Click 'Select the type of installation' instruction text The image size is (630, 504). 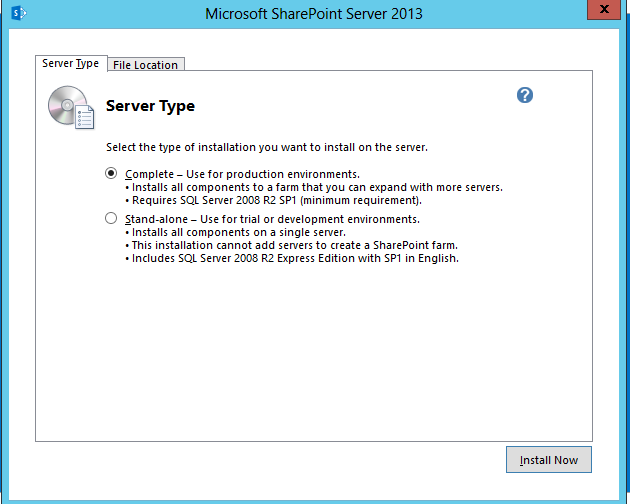point(267,147)
